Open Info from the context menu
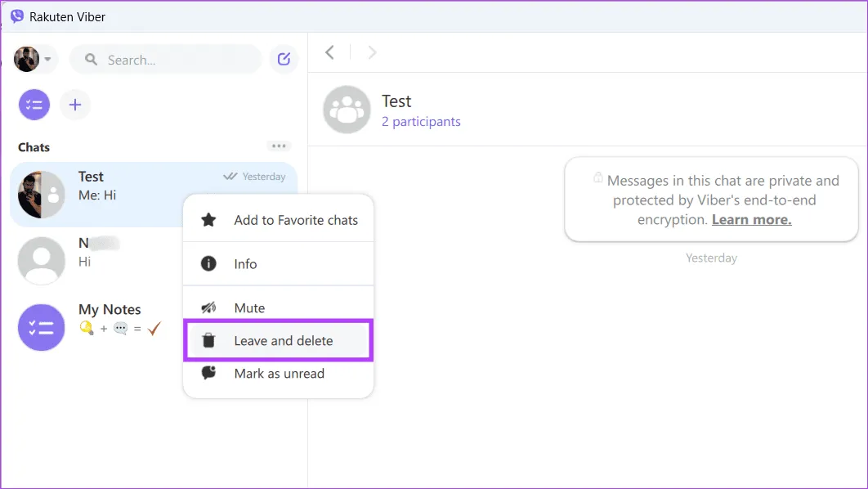 pos(245,264)
